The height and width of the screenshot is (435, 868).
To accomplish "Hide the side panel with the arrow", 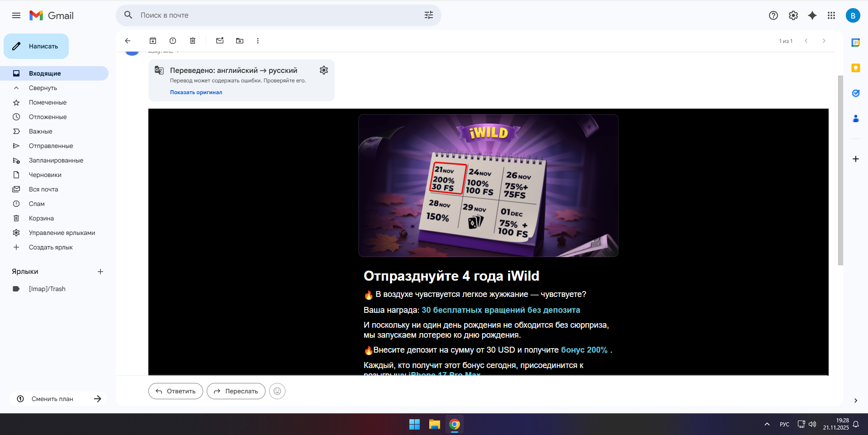I will [855, 401].
